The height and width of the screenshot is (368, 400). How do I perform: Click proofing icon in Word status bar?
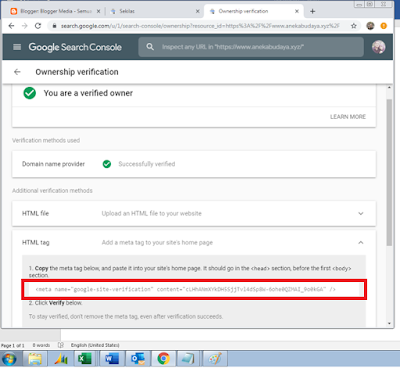click(61, 345)
